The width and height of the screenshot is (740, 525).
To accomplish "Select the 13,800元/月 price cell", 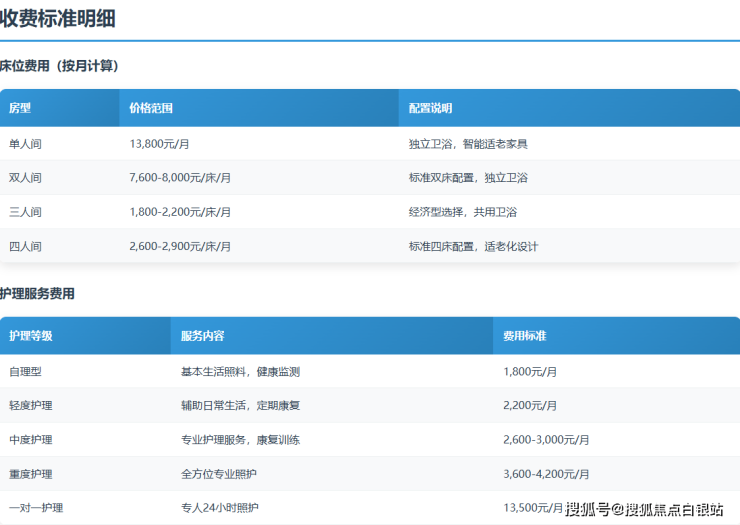I will point(160,144).
